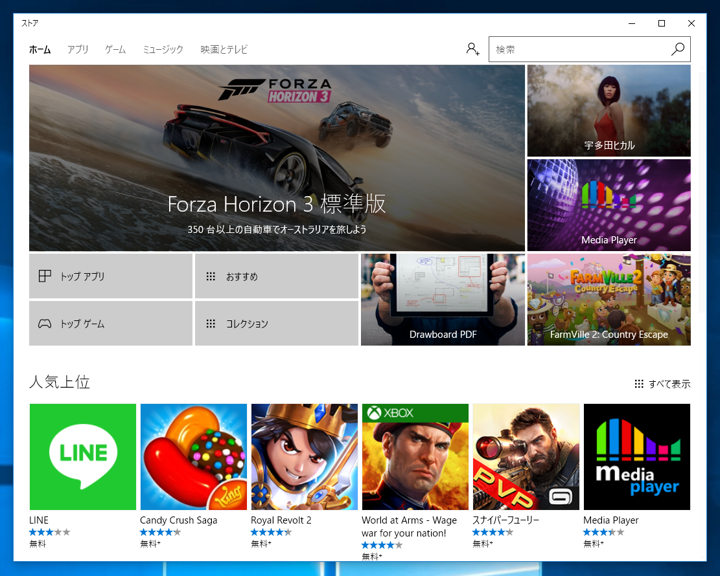Open the Forza Horizon 3 標準版 banner
Image resolution: width=720 pixels, height=576 pixels.
277,158
